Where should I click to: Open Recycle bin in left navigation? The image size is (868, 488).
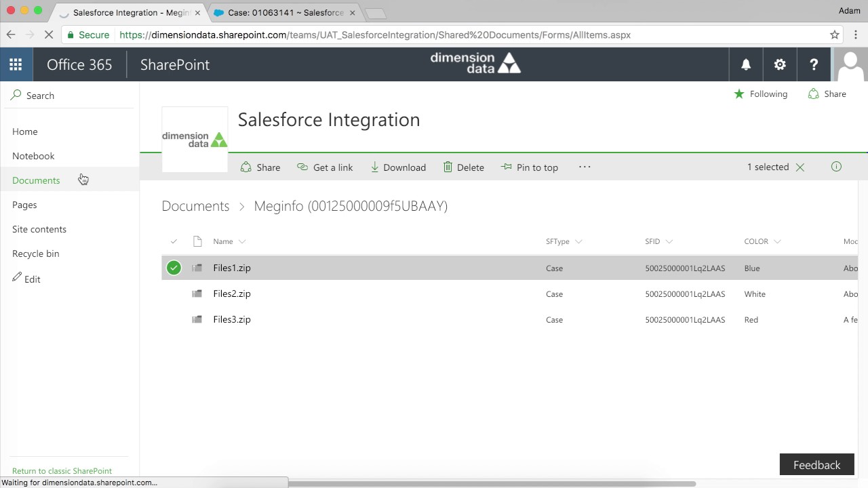(x=36, y=253)
